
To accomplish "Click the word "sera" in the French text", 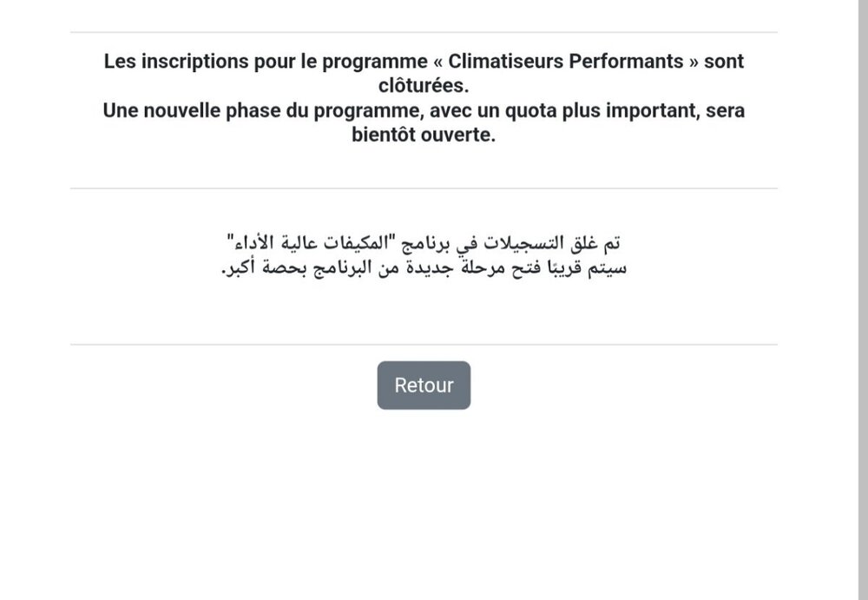I will click(725, 111).
